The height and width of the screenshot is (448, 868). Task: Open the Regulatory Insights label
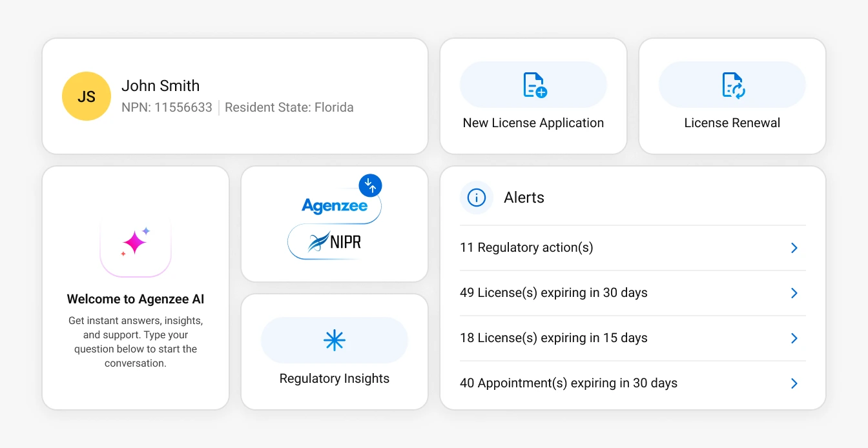(x=335, y=378)
